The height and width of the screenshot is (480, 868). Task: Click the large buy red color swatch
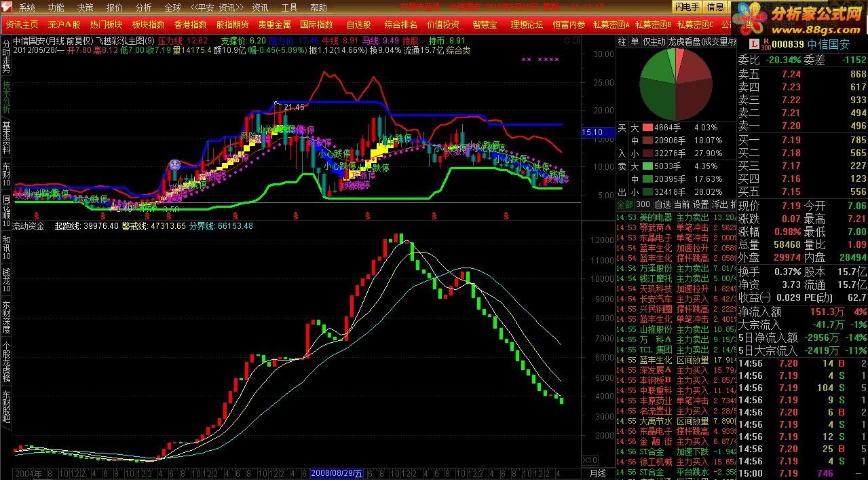click(x=647, y=127)
